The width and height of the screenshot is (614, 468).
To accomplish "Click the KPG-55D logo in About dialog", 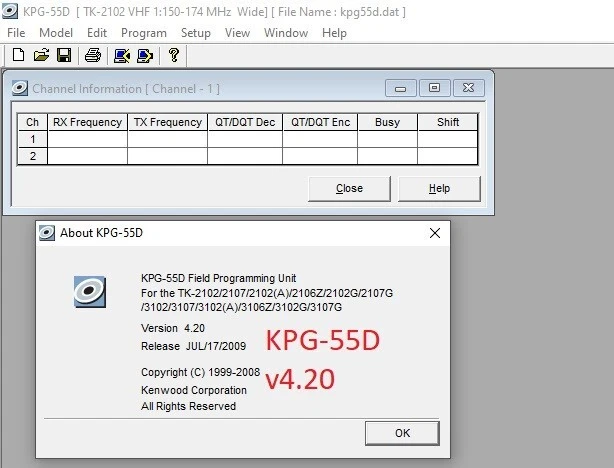I will (90, 292).
